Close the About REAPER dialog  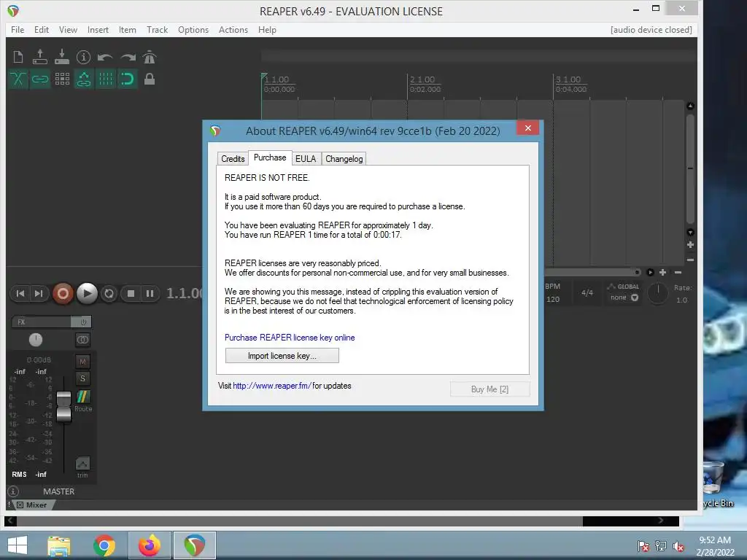tap(528, 128)
